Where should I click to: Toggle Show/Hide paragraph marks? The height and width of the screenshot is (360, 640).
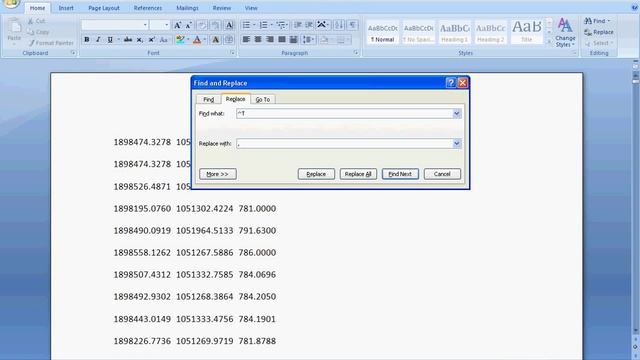pos(353,25)
